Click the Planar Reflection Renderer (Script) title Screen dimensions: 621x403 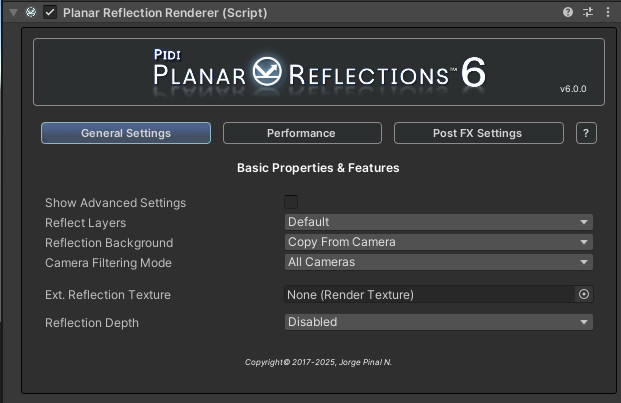[165, 13]
